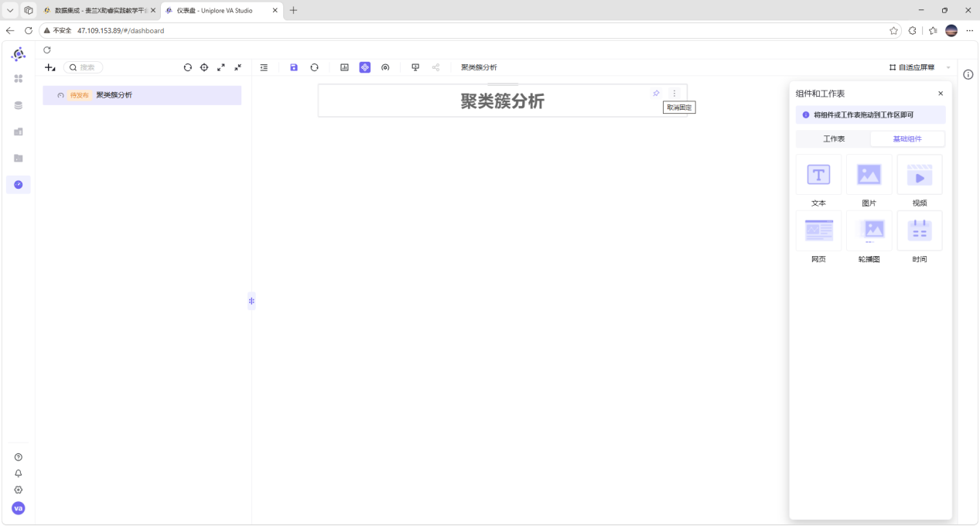Open the database sidebar icon
This screenshot has width=980, height=526.
pyautogui.click(x=19, y=105)
